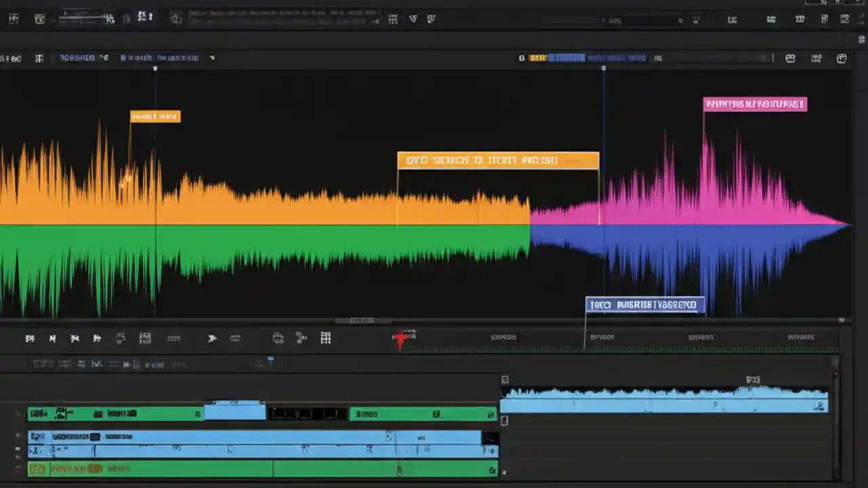Click the label box below the waveform display

644,304
